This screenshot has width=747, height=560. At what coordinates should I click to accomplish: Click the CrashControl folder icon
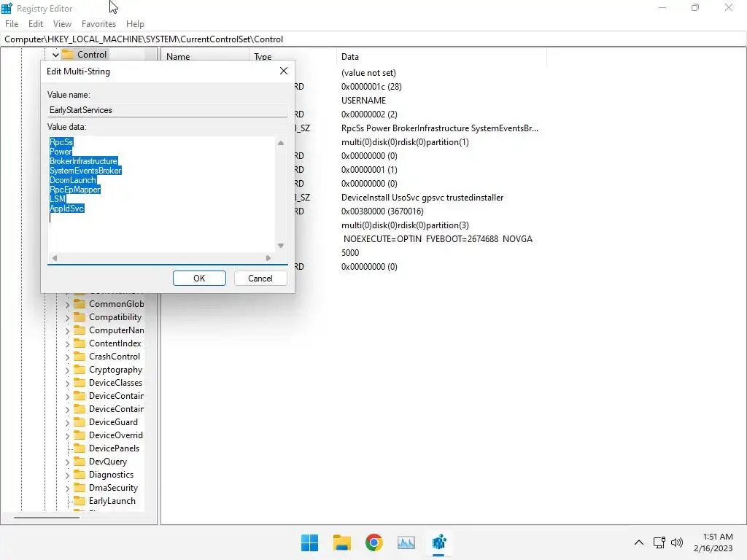click(x=80, y=356)
